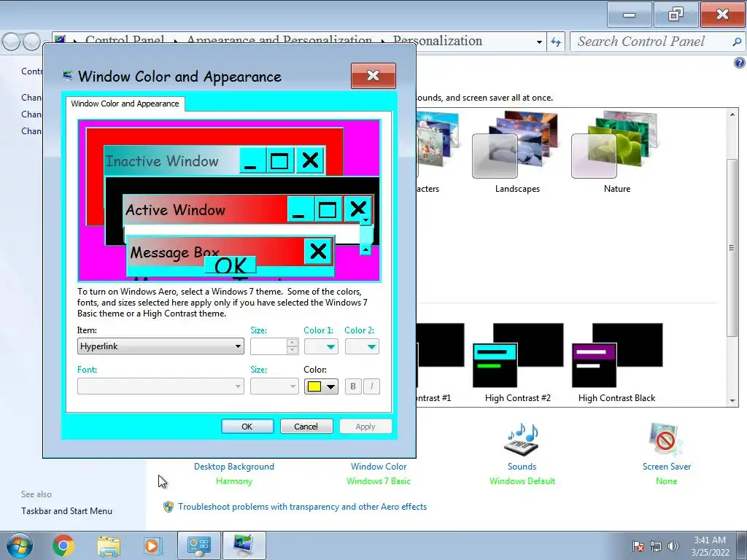Open the Troubleshoot transparency problems link
The height and width of the screenshot is (560, 747).
click(302, 507)
